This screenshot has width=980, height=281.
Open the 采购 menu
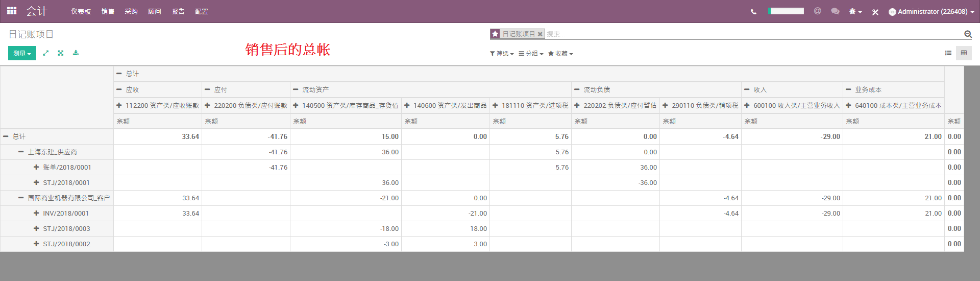(131, 11)
